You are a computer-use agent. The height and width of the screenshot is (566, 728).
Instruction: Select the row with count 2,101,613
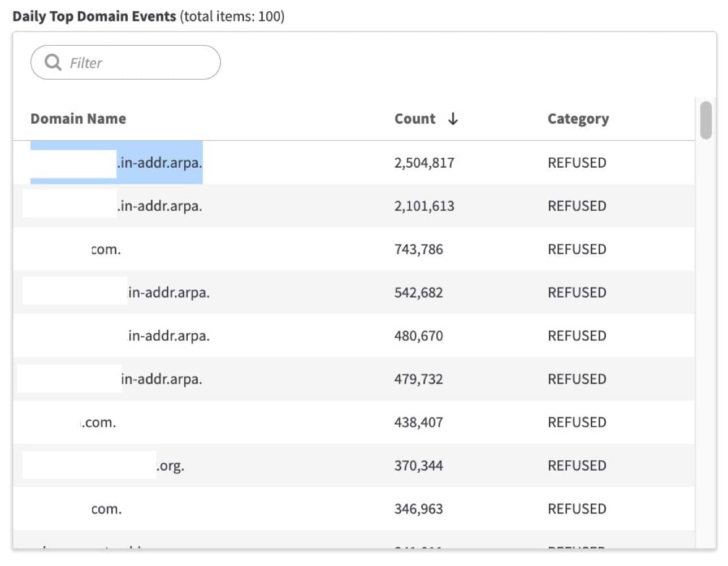click(x=424, y=206)
